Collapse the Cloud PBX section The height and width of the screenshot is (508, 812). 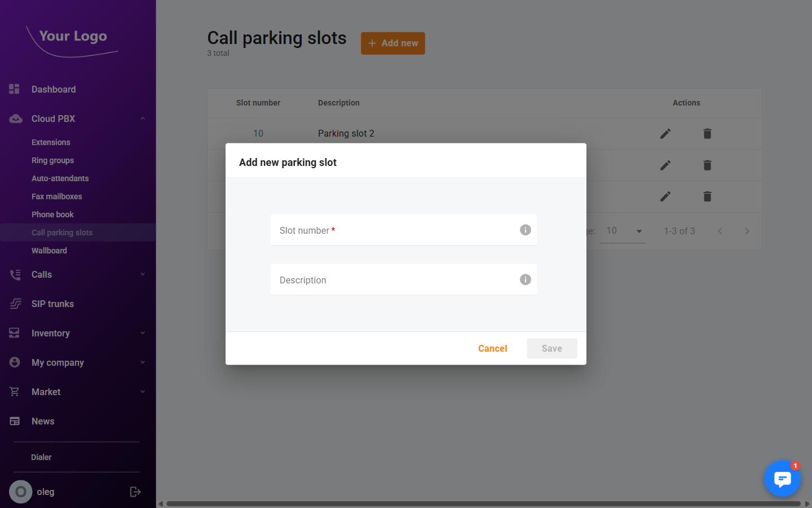click(x=143, y=119)
